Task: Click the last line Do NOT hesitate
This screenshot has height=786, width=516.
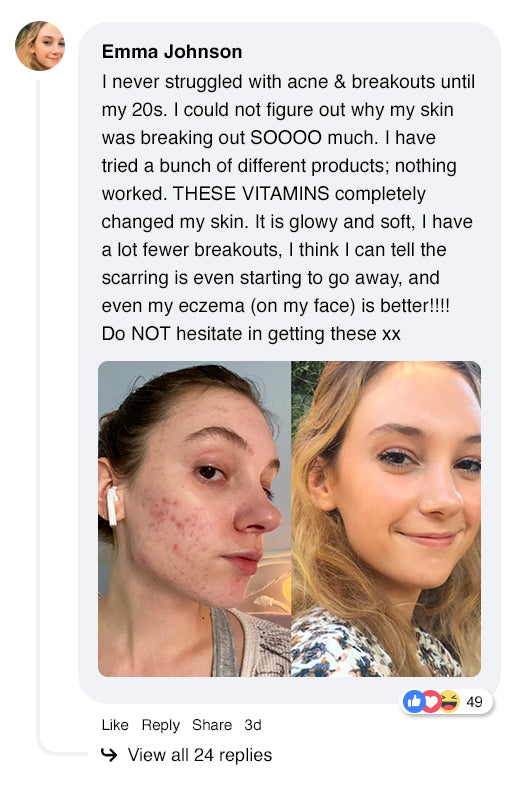Action: point(251,334)
